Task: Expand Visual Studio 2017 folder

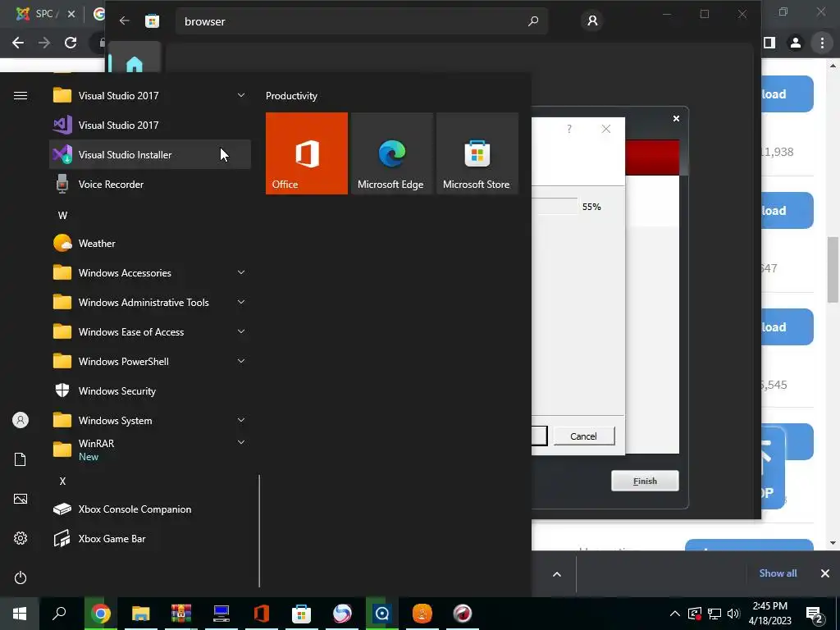Action: pos(241,95)
